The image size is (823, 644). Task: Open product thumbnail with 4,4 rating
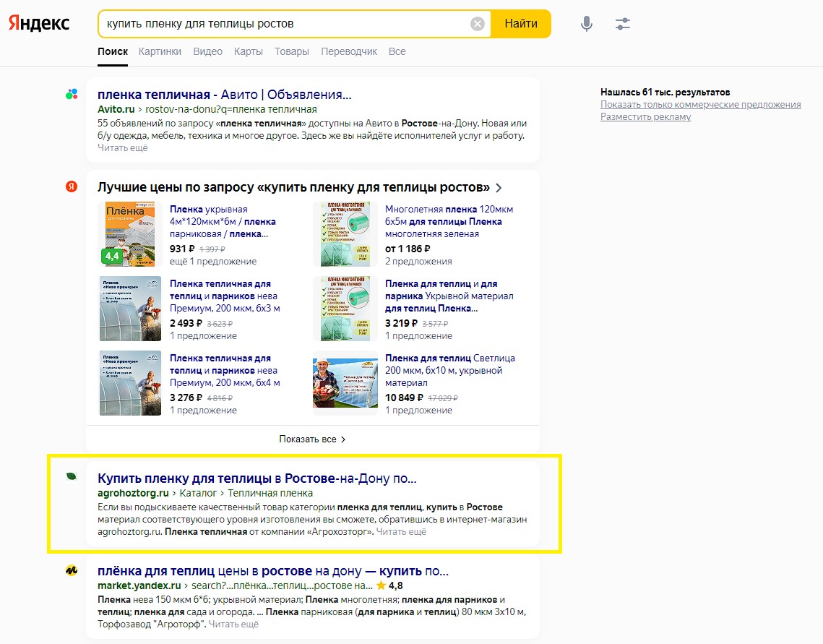click(x=130, y=233)
